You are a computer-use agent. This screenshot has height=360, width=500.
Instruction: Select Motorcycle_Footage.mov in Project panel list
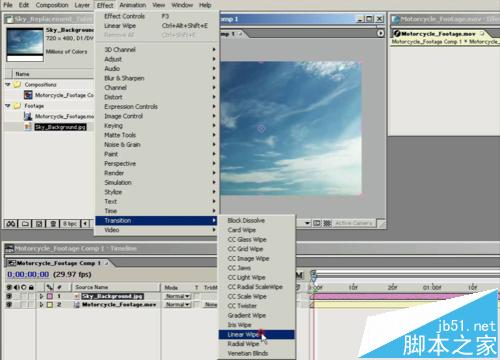64,116
